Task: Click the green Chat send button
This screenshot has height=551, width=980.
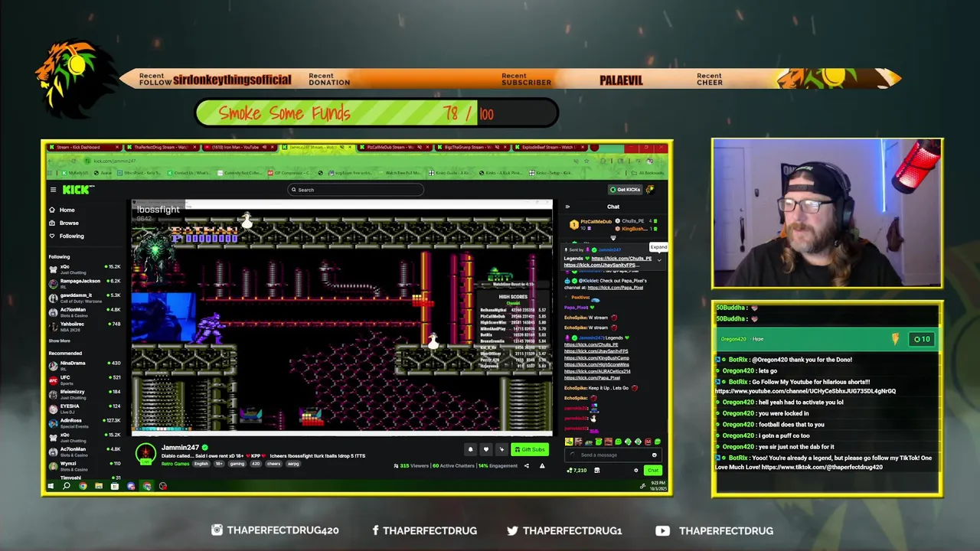Action: click(x=652, y=471)
